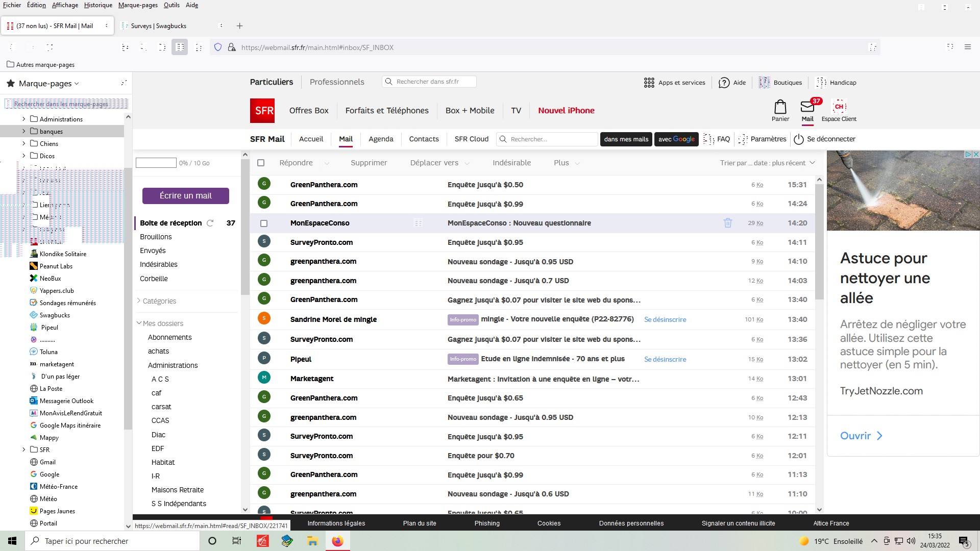This screenshot has width=980, height=551.
Task: Tick the MonEspaceConso mail checkbox
Action: 264,223
